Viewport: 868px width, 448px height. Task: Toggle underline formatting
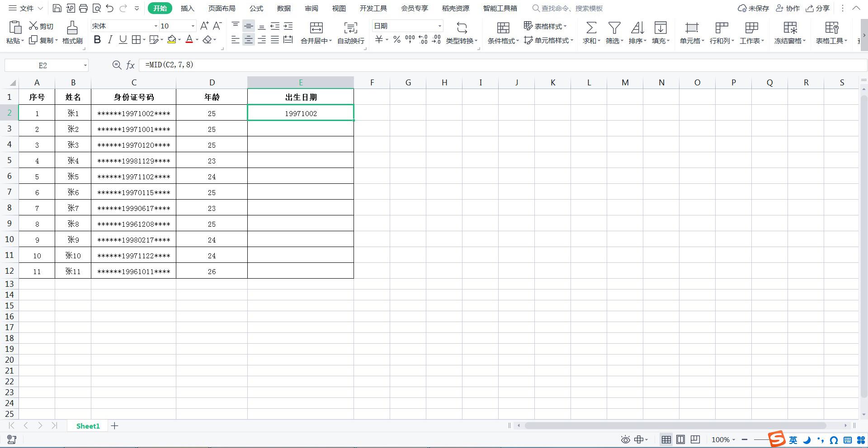(123, 40)
